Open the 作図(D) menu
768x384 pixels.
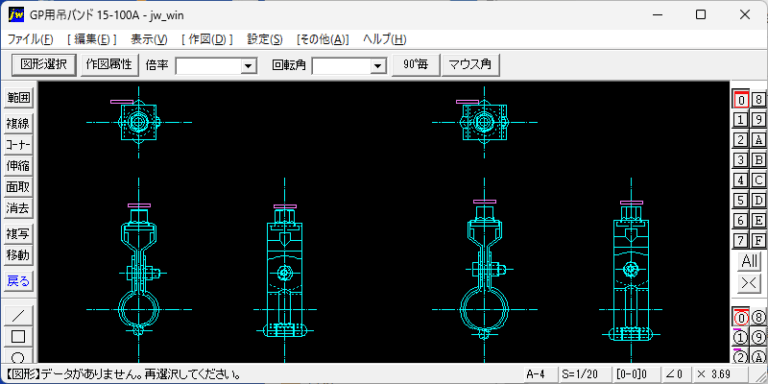point(207,39)
